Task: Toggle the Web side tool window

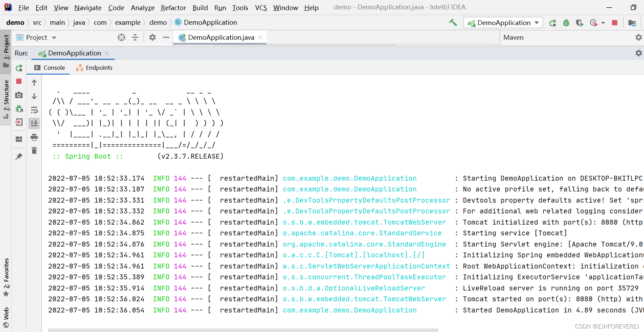Action: tap(6, 317)
